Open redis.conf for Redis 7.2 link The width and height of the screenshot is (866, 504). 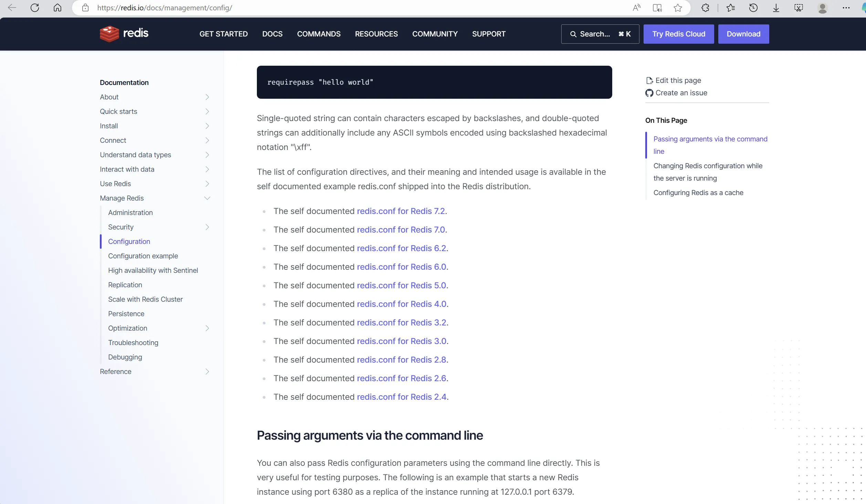(x=401, y=211)
